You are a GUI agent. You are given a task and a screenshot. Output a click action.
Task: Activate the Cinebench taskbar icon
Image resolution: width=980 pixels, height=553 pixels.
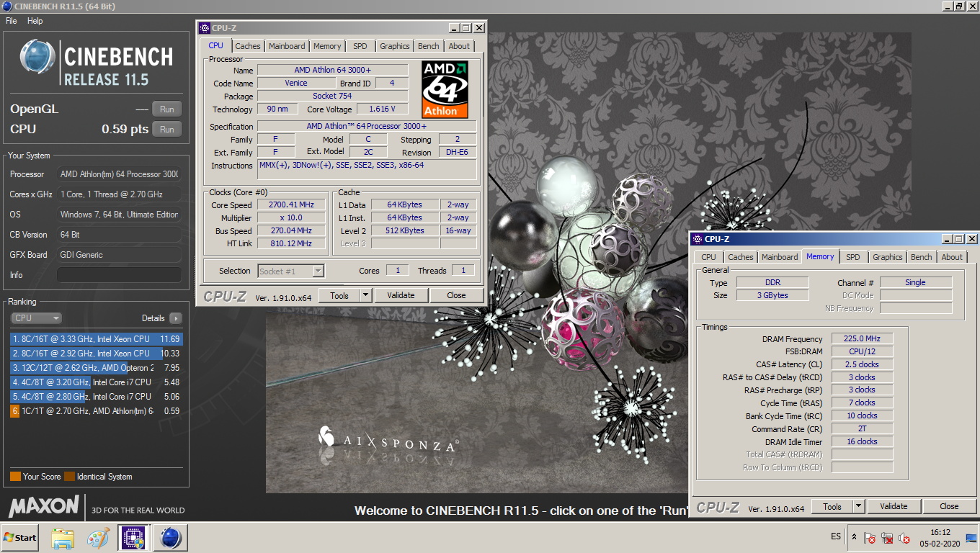(x=170, y=538)
